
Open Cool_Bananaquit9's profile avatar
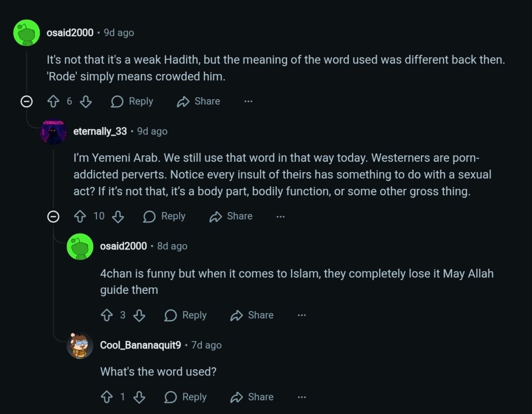point(80,345)
